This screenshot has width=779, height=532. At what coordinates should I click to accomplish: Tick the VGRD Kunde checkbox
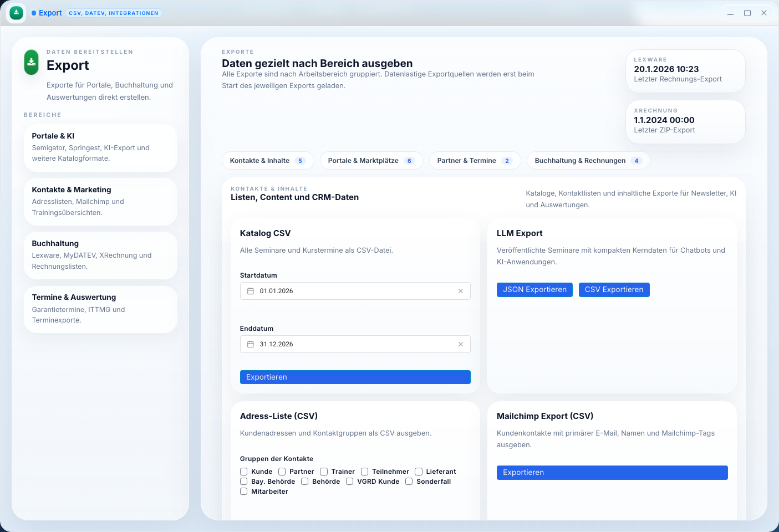pos(349,482)
